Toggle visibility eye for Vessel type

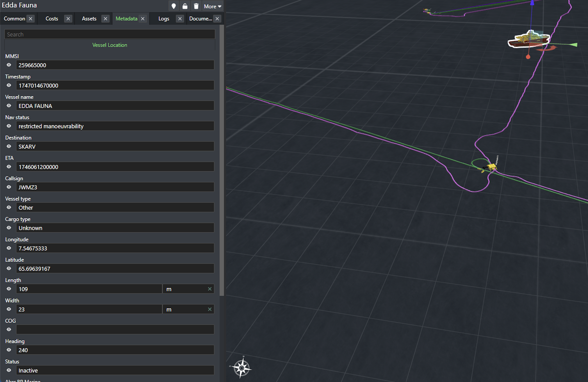tap(9, 208)
